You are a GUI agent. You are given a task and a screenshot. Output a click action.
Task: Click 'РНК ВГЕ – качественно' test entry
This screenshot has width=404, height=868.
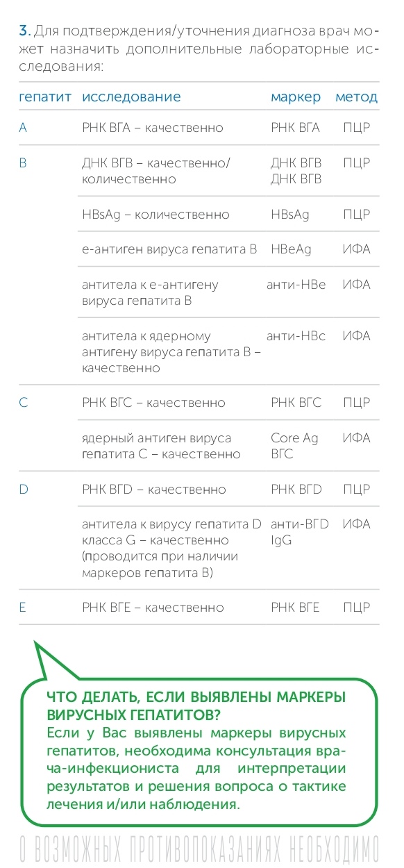click(x=153, y=608)
